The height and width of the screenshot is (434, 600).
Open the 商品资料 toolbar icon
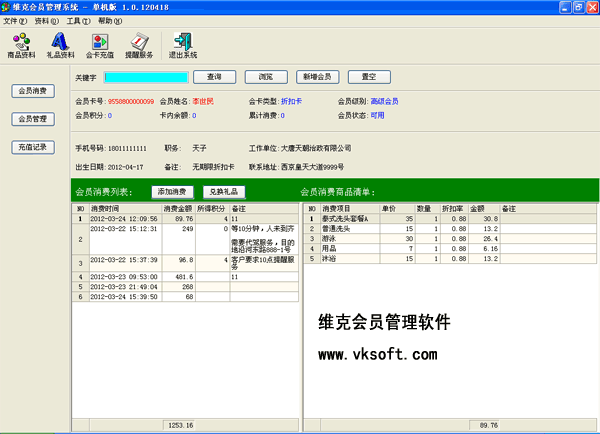[22, 44]
